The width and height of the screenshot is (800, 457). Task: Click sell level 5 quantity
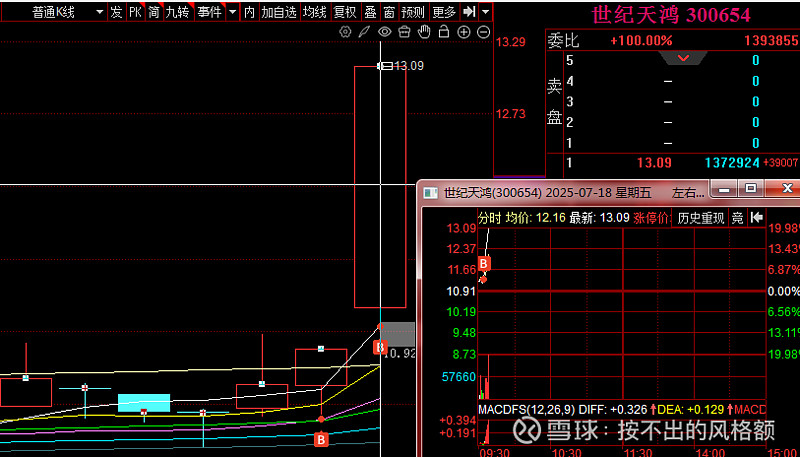[756, 61]
